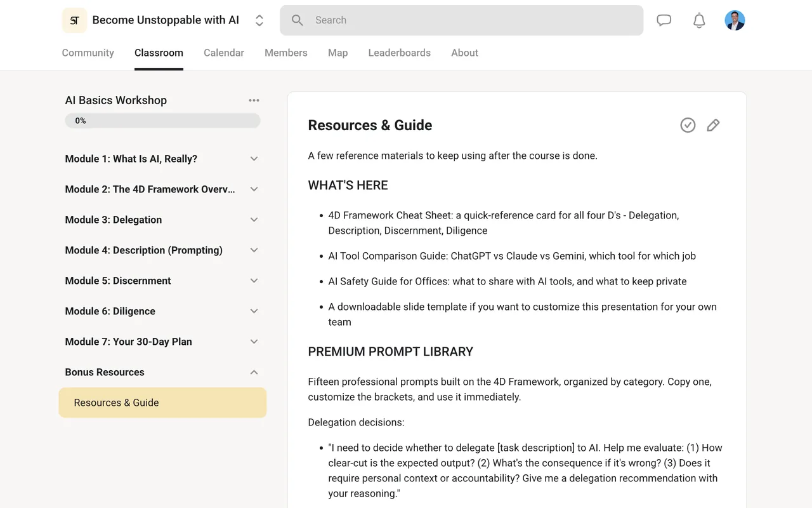View the Leaderboards tab

coord(400,53)
